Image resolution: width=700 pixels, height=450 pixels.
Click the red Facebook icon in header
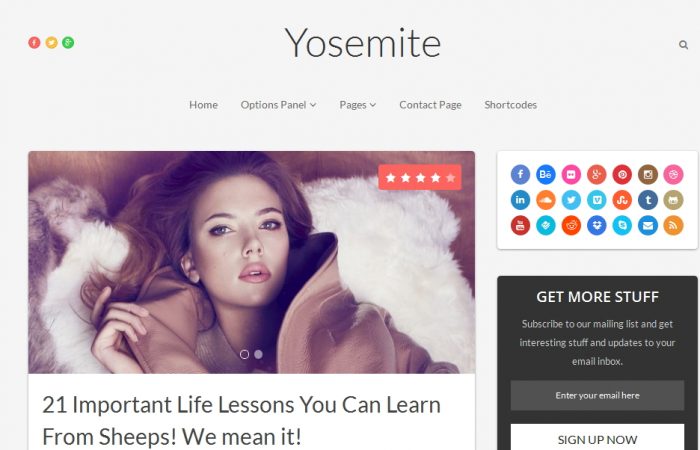tap(34, 42)
